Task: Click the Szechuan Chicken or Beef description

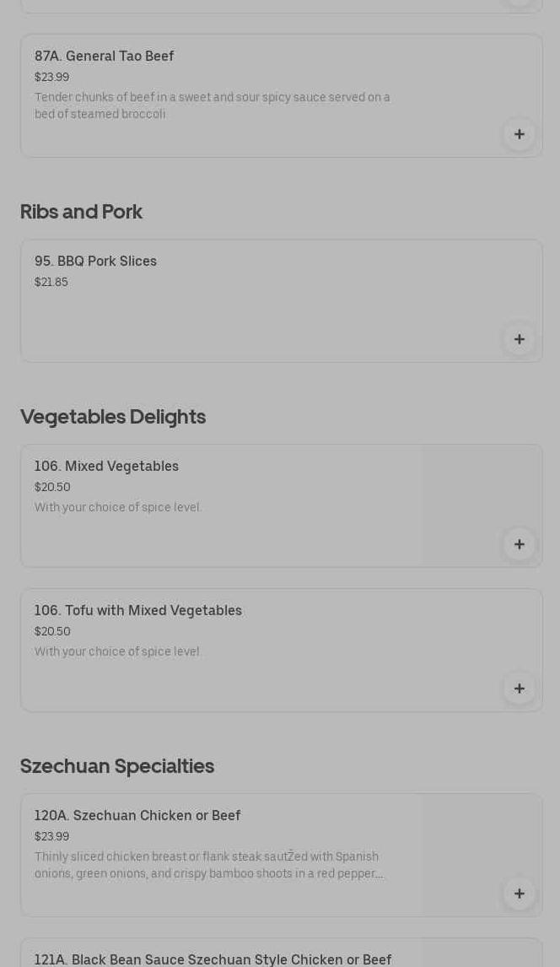Action: [x=208, y=865]
